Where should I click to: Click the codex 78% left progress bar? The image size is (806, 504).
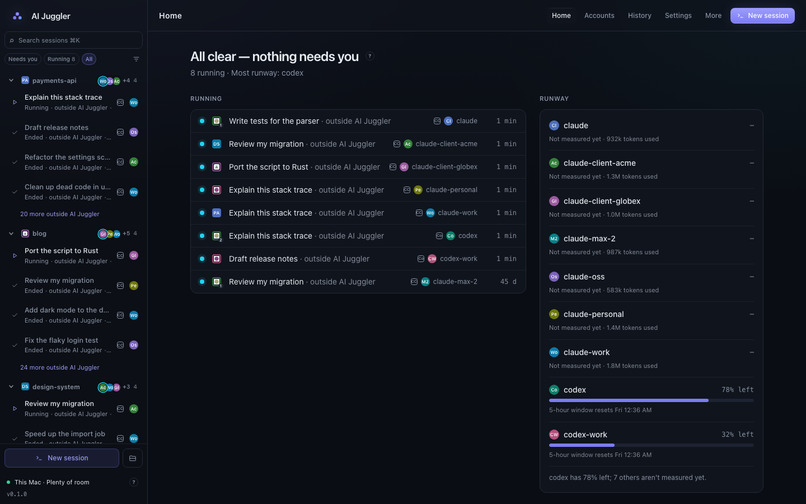click(651, 400)
